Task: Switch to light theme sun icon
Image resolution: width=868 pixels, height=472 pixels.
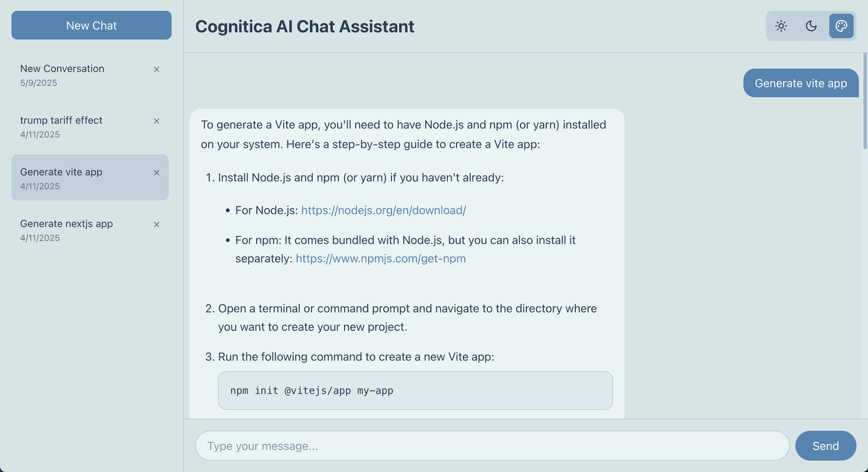Action: [781, 26]
